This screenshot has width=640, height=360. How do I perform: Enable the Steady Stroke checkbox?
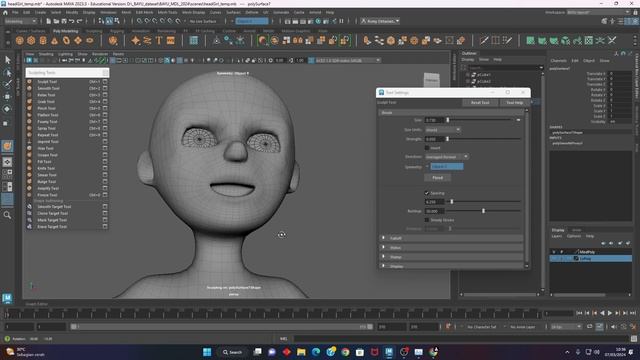tap(427, 220)
